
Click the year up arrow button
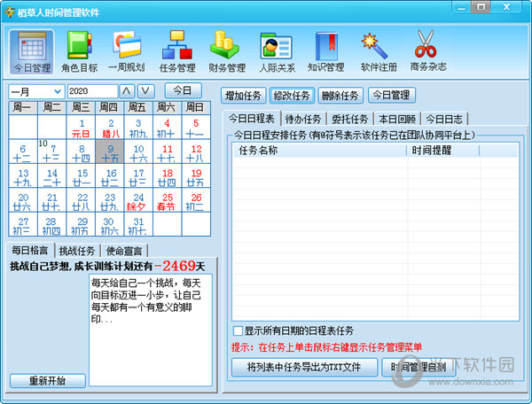(x=128, y=91)
